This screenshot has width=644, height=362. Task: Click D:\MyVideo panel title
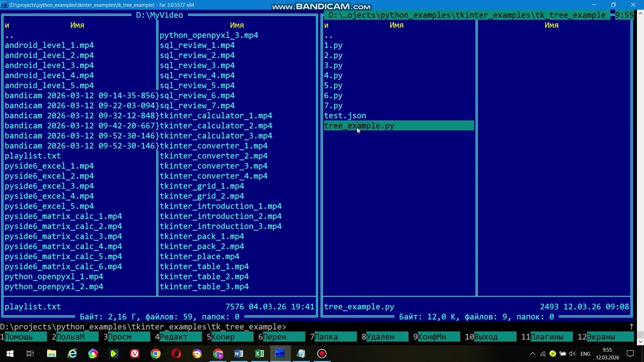point(159,15)
